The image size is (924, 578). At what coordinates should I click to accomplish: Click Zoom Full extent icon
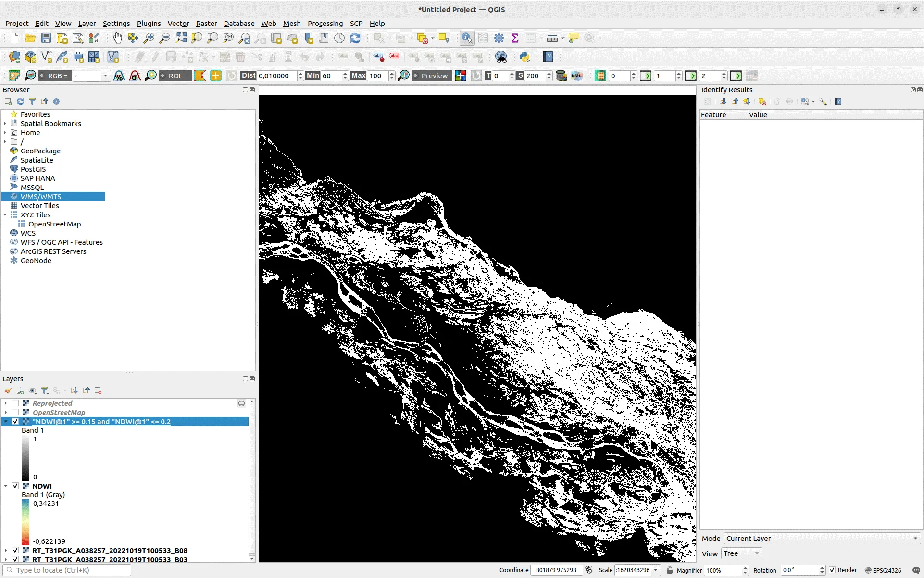(x=181, y=38)
